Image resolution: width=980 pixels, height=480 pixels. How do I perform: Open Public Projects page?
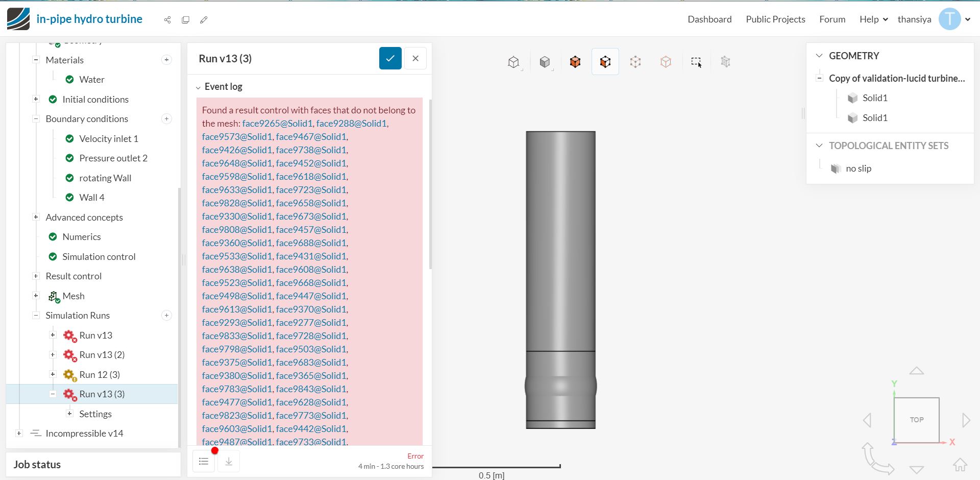tap(775, 19)
